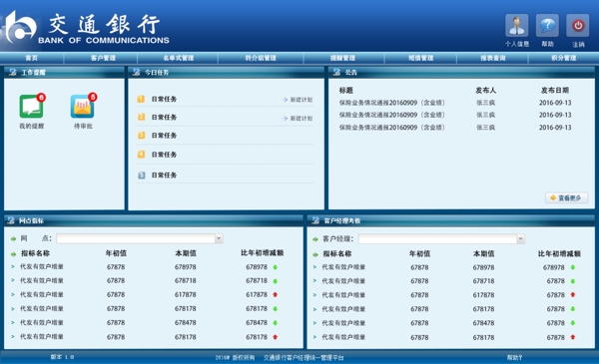Screen dimensions: 599x364
Task: Click 新建计划 link for task 1
Action: click(298, 100)
